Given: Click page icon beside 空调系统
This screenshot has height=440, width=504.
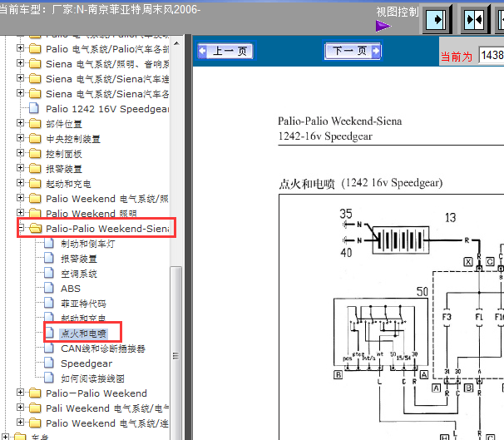Looking at the screenshot, I should point(49,273).
